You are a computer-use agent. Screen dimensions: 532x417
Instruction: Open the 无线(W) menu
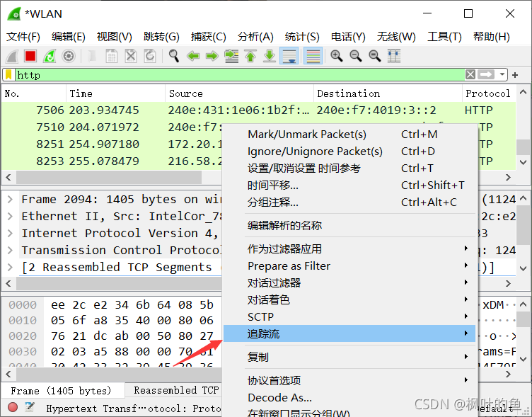click(396, 37)
